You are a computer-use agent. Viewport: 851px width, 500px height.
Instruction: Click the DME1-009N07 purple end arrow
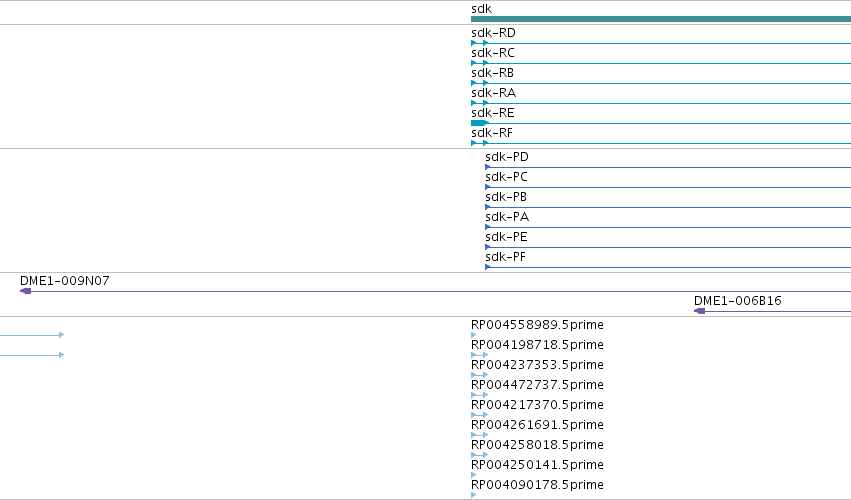26,291
